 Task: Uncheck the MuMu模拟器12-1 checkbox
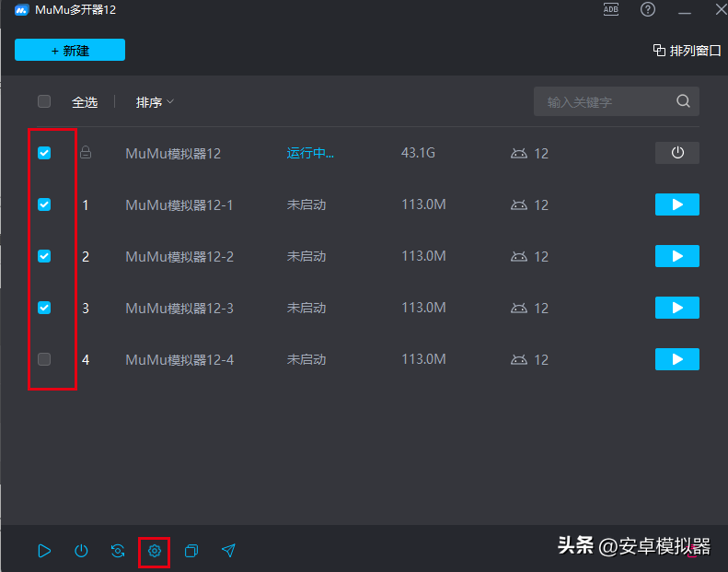(x=44, y=204)
